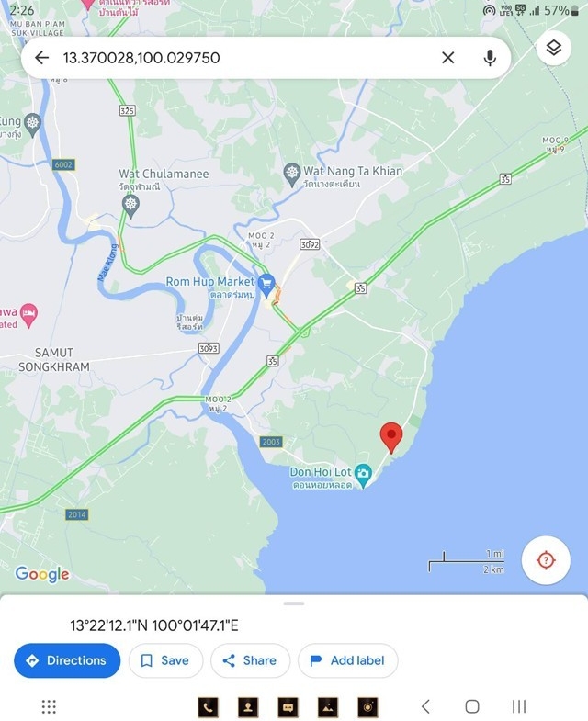
Task: Open Don Hoi Lot camera marker
Action: pyautogui.click(x=364, y=477)
